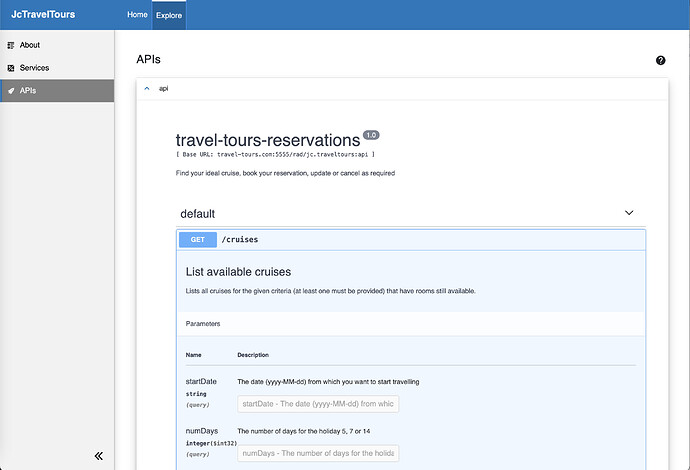Collapse the api panel chevron
690x470 pixels.
(x=147, y=88)
